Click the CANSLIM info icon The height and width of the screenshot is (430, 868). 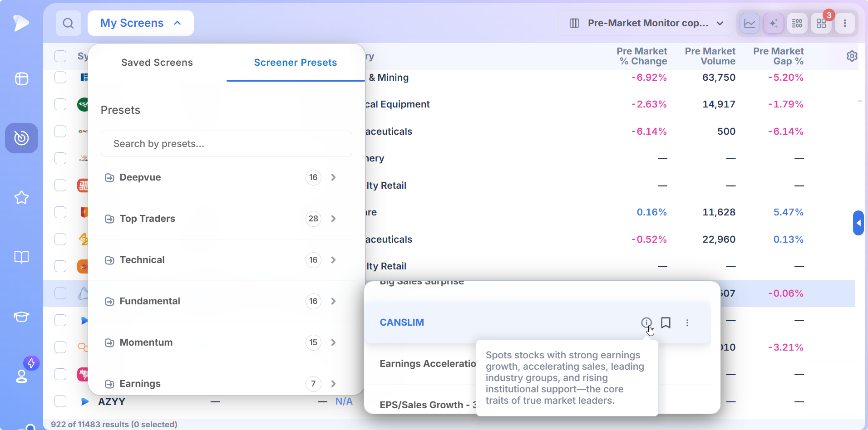pos(646,322)
